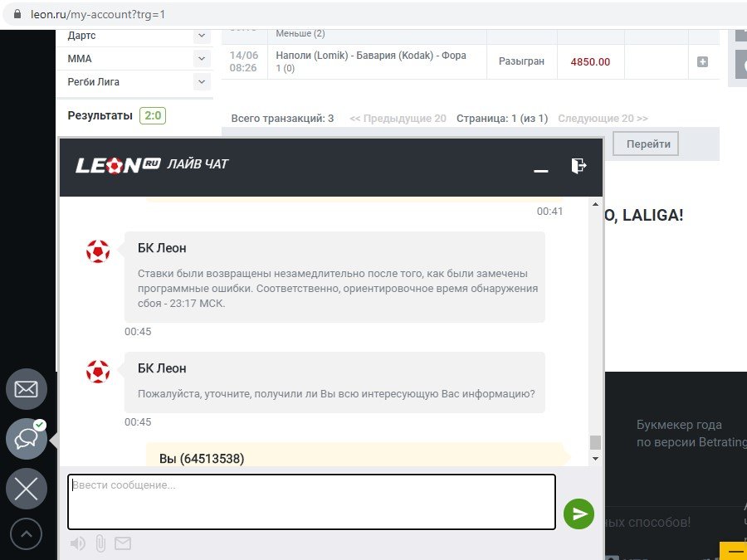
Task: Click the green send message button
Action: pyautogui.click(x=579, y=514)
